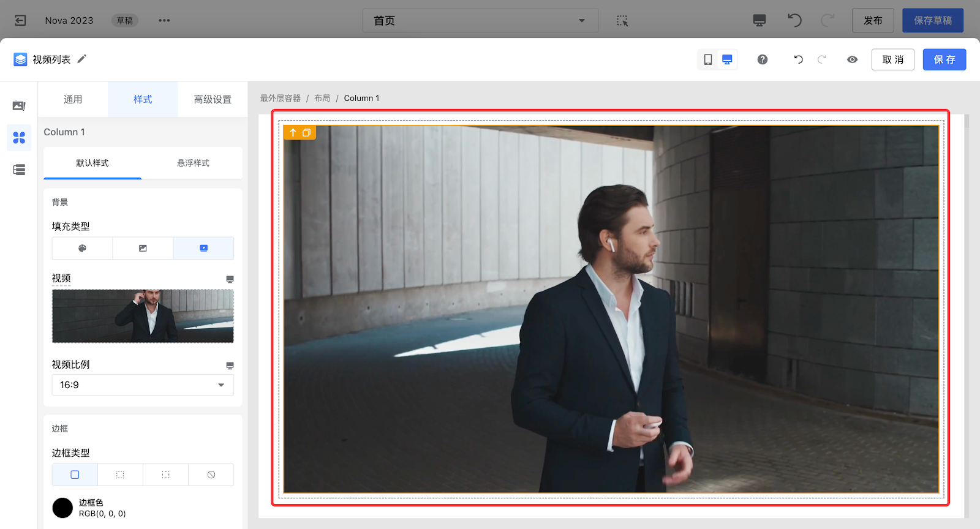The width and height of the screenshot is (980, 529).
Task: Choose the no-border type option
Action: pyautogui.click(x=211, y=475)
